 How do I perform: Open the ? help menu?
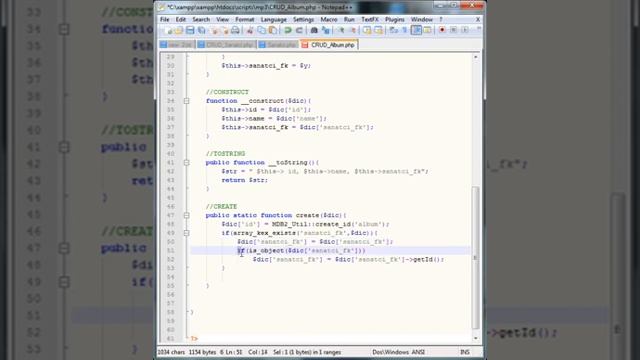click(441, 20)
